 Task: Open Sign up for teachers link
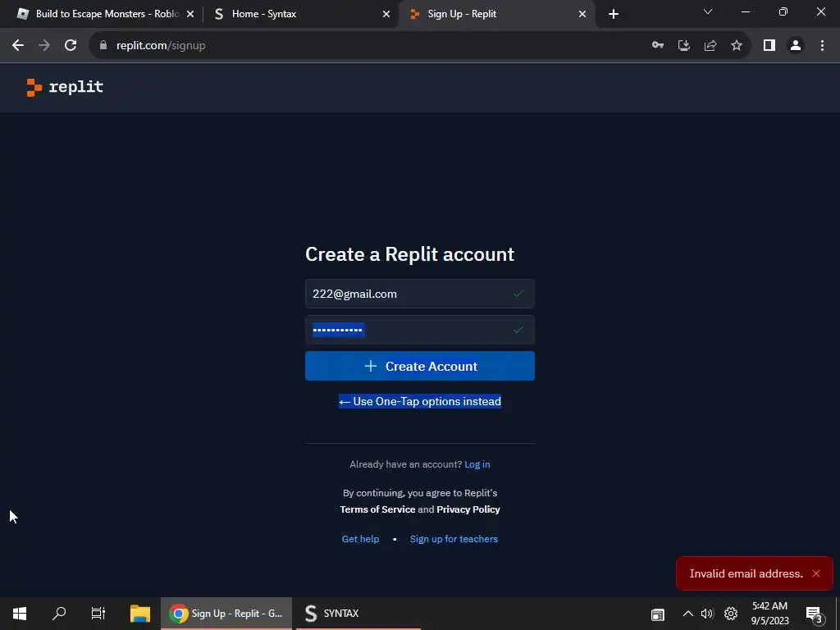click(454, 539)
